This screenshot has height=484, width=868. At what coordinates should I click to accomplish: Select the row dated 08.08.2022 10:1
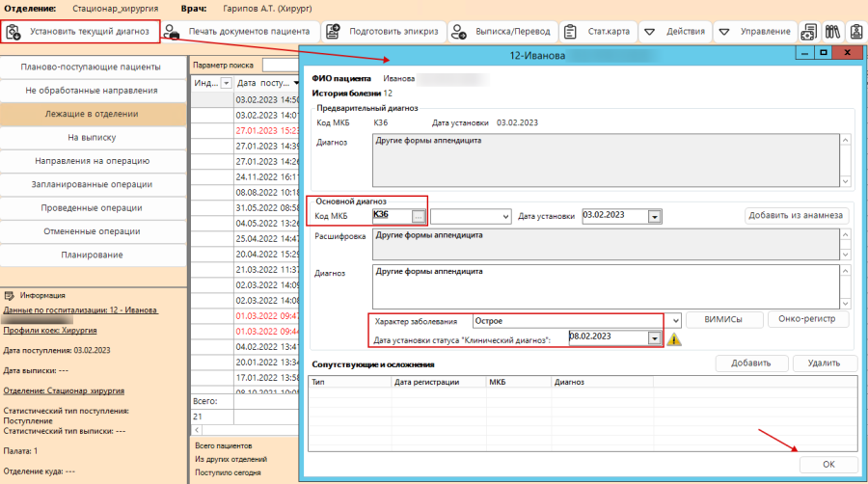pos(245,193)
